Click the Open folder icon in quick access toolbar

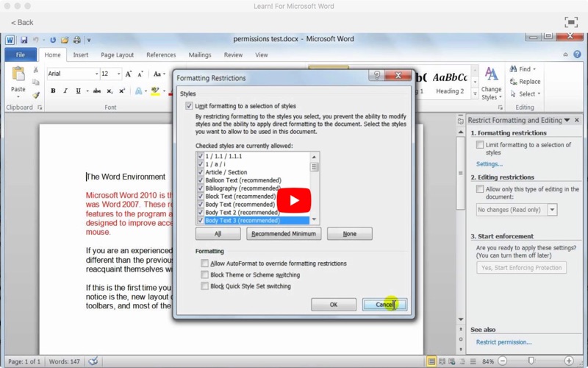coord(65,40)
